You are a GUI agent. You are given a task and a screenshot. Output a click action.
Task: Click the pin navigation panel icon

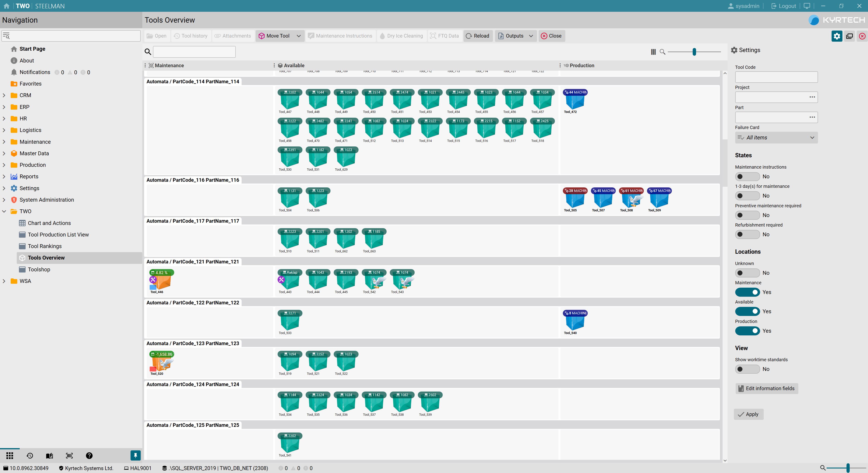[135, 456]
